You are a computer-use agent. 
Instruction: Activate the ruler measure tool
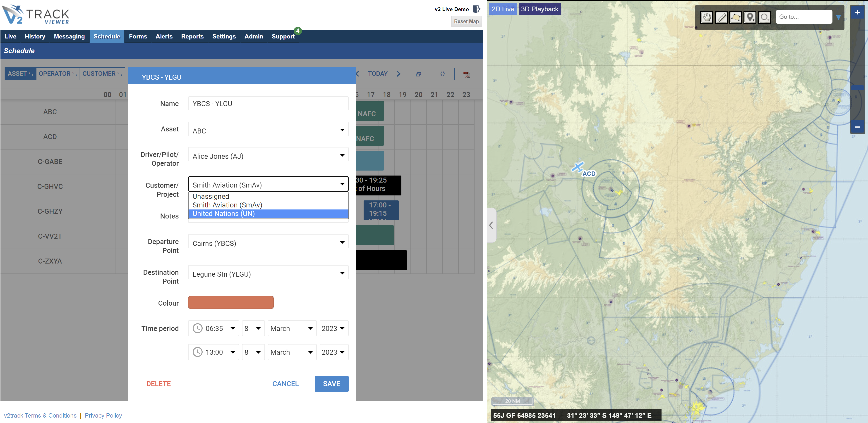tap(721, 17)
